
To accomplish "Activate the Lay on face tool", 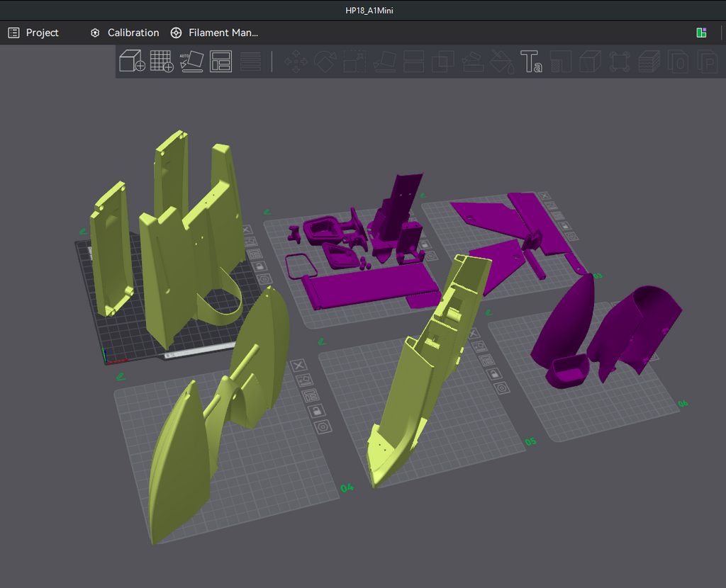I will pos(384,62).
